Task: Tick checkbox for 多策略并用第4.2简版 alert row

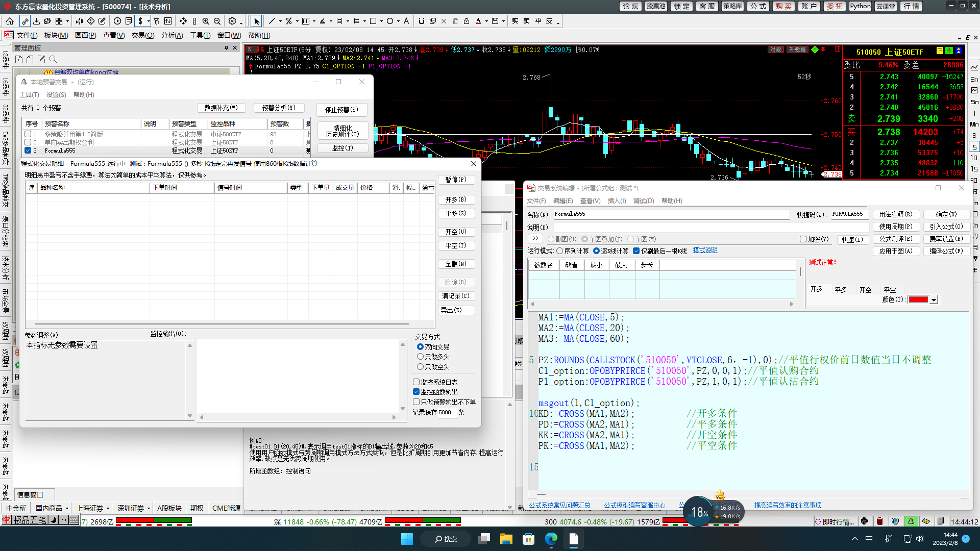Action: click(x=28, y=134)
